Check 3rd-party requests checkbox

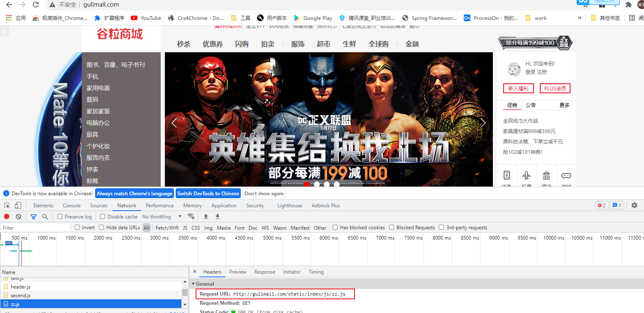coord(441,227)
